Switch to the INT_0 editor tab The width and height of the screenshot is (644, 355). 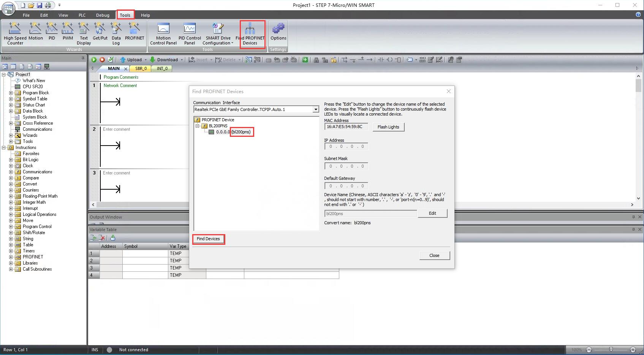(x=162, y=68)
